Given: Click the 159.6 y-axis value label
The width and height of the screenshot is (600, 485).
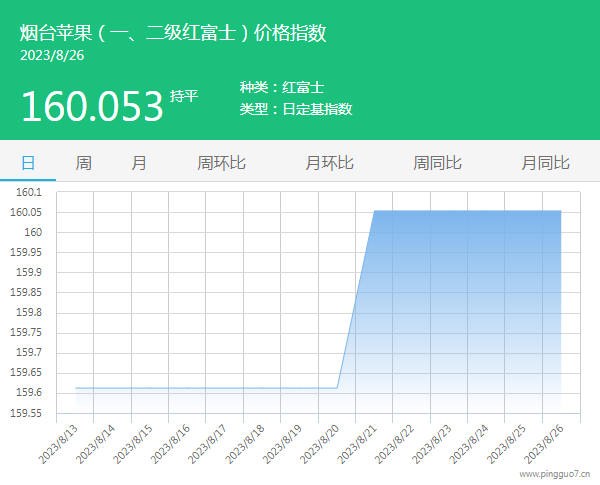Looking at the screenshot, I should tap(28, 393).
